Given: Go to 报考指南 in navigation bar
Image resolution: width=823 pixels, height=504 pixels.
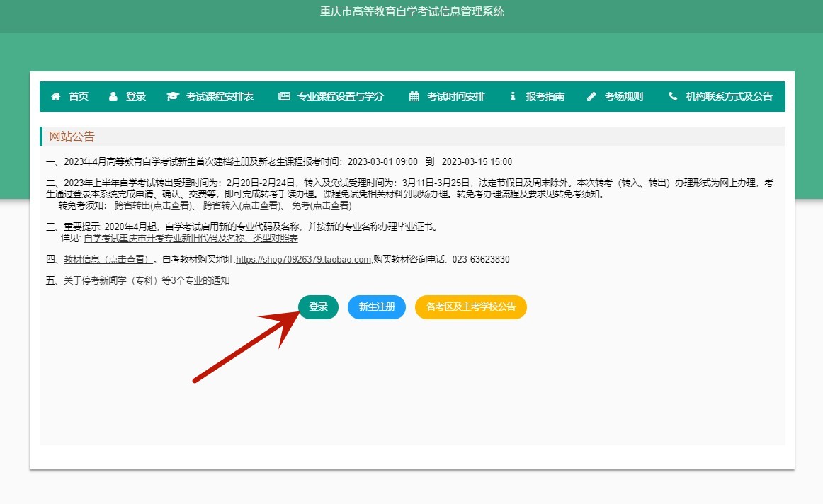Looking at the screenshot, I should pyautogui.click(x=545, y=97).
